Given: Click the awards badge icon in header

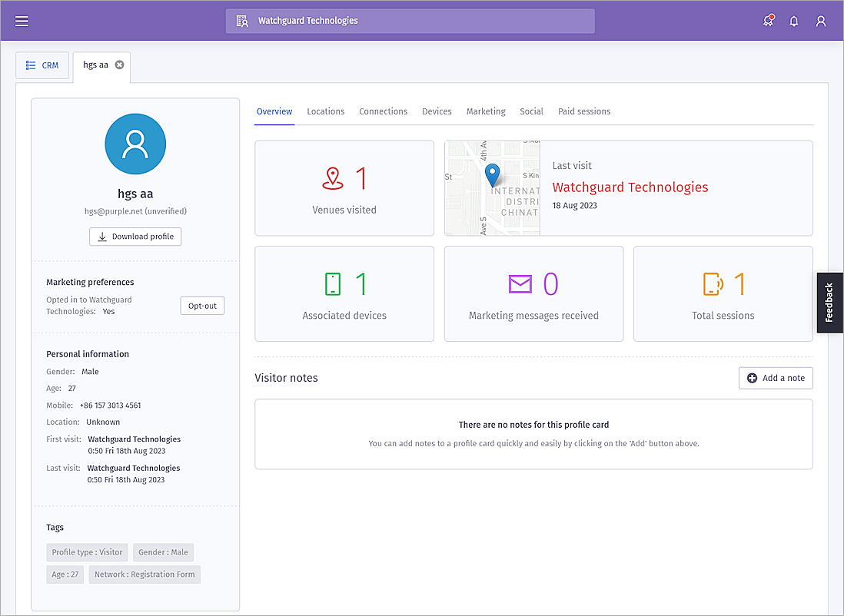Looking at the screenshot, I should click(768, 22).
